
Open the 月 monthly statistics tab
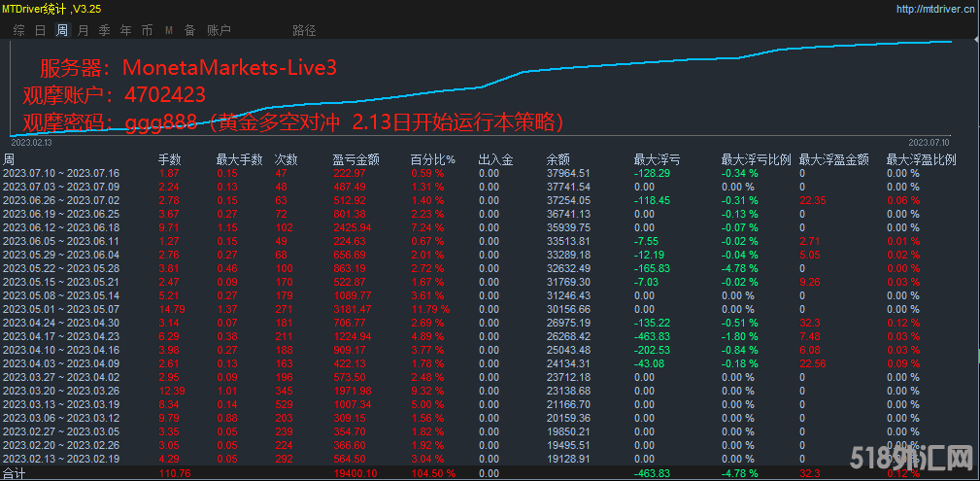(x=84, y=30)
